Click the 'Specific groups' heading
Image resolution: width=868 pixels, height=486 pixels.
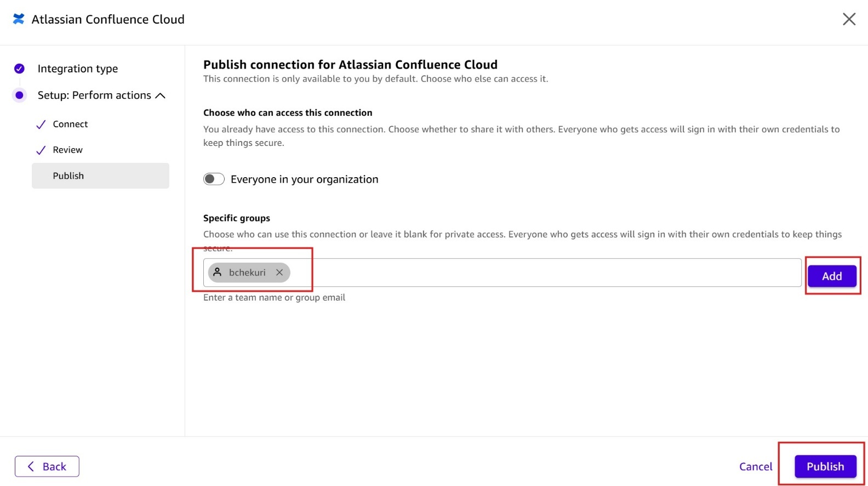(237, 218)
